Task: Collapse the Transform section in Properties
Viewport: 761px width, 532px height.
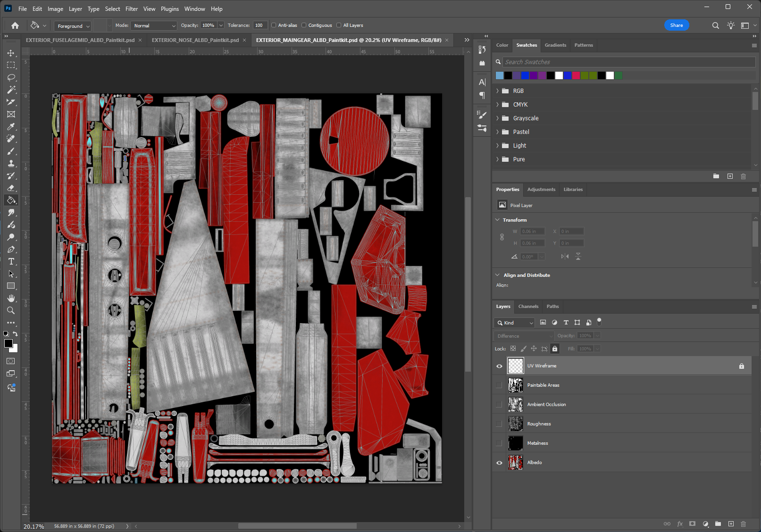Action: [x=497, y=220]
